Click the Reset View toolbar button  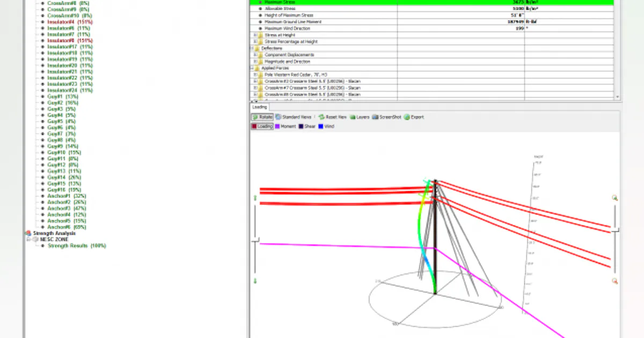(333, 117)
